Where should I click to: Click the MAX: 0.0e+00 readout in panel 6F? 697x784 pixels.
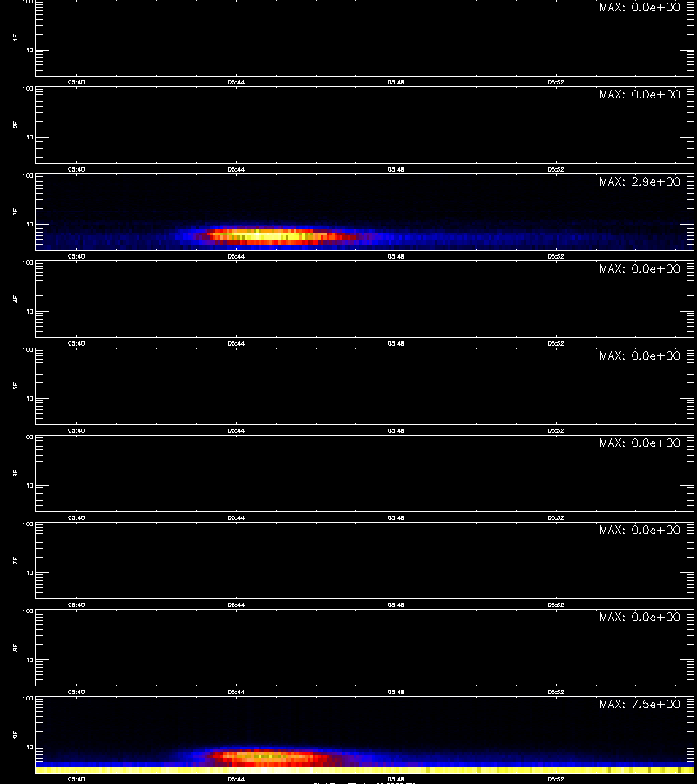pos(639,443)
